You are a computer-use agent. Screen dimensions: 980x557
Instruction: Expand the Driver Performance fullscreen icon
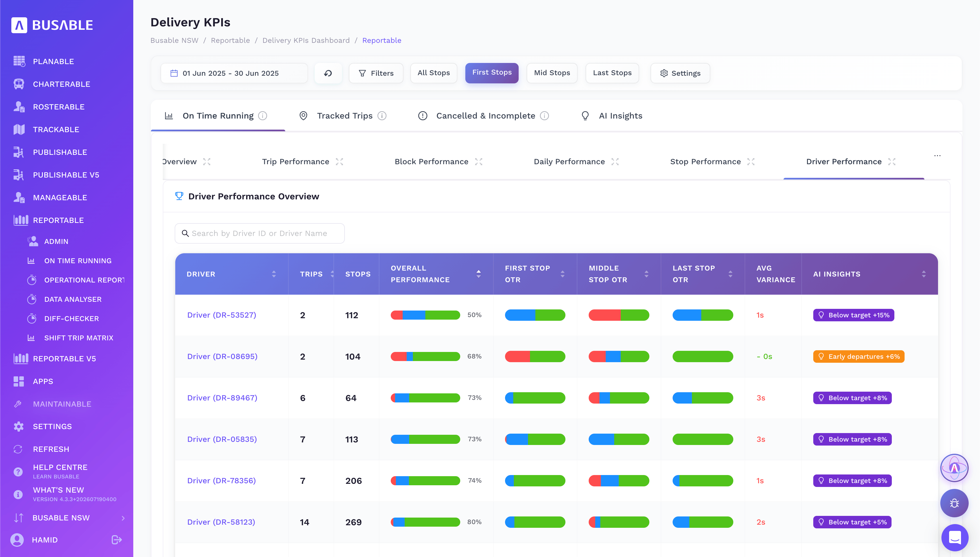pos(892,161)
